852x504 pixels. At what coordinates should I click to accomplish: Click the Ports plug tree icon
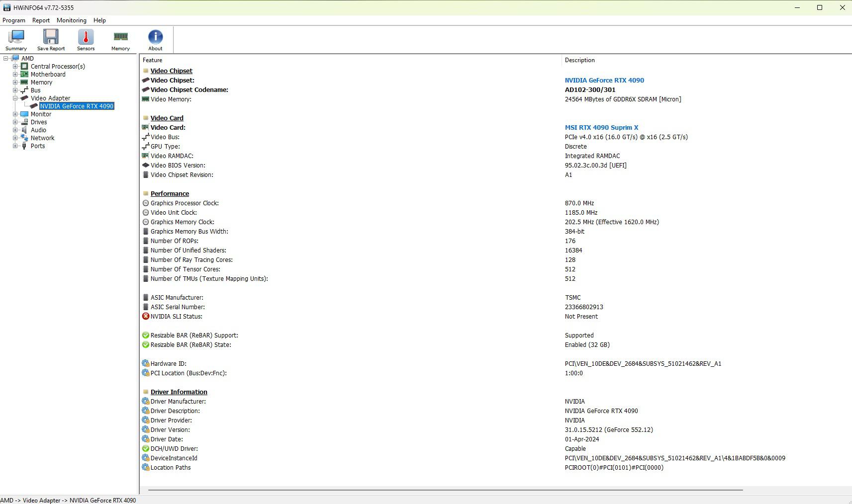(24, 146)
